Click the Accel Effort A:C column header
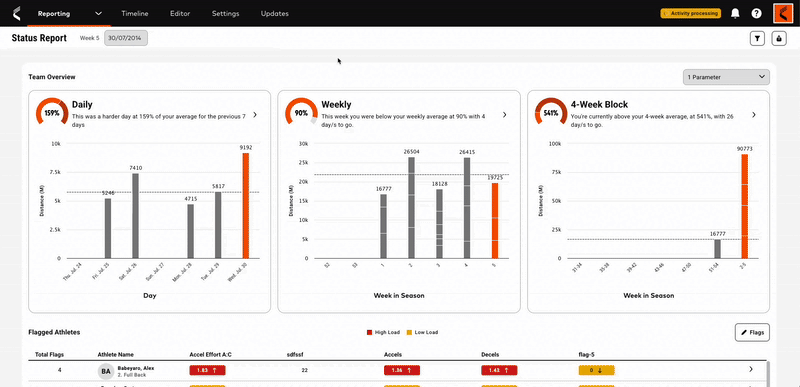The image size is (800, 387). [211, 354]
